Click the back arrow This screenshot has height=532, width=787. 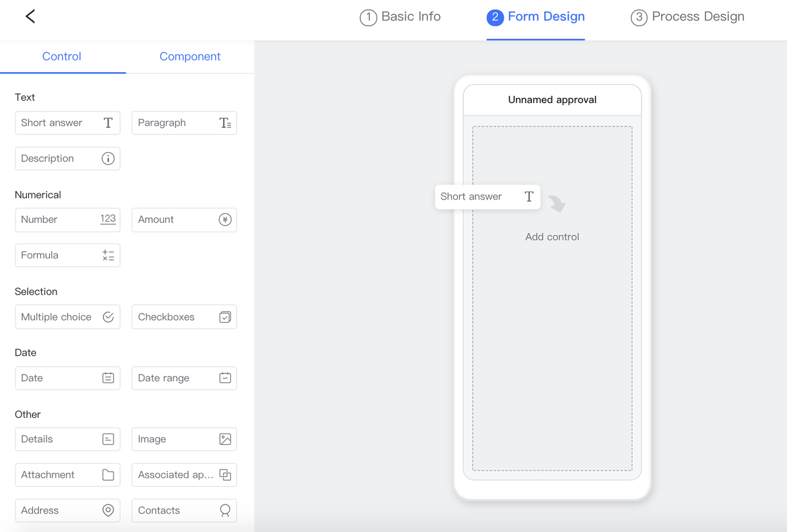point(30,16)
